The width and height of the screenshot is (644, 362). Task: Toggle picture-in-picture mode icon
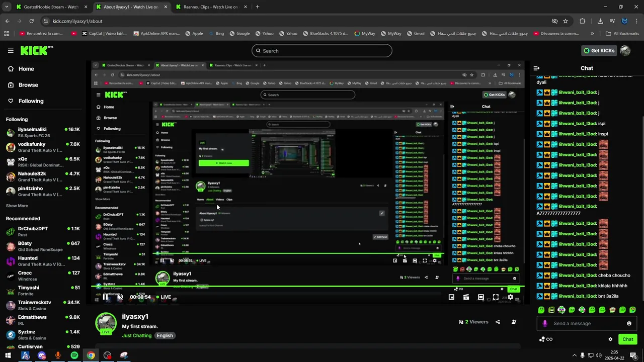coord(451,297)
